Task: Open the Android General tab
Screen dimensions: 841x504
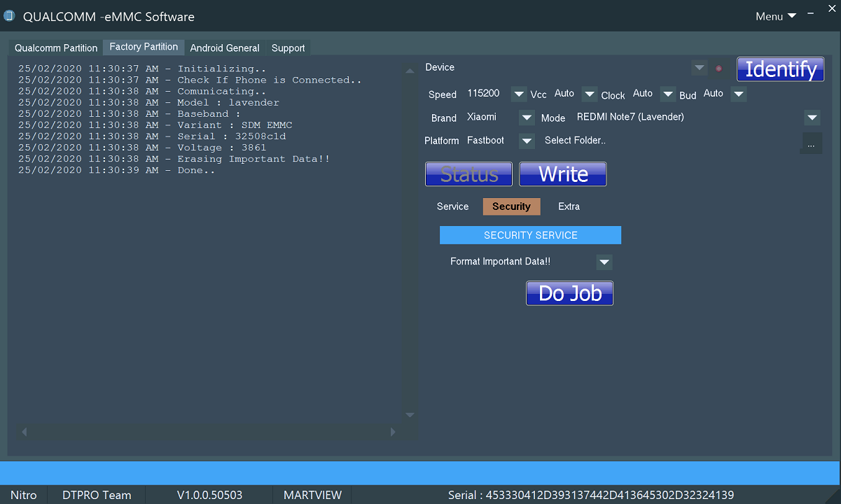Action: pos(225,48)
